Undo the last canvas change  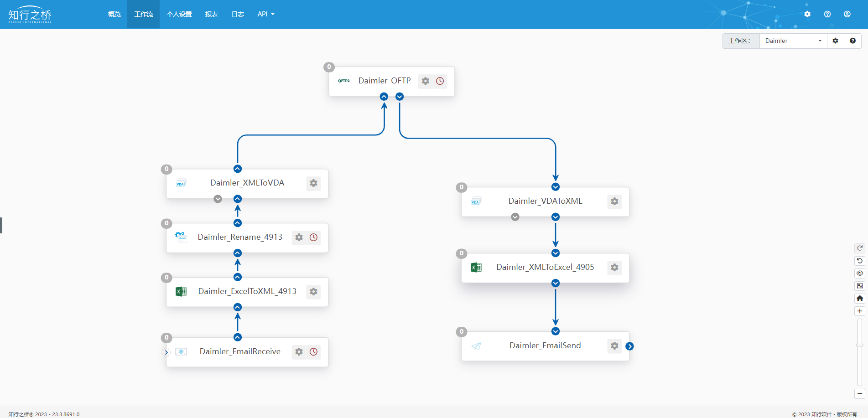(x=859, y=261)
